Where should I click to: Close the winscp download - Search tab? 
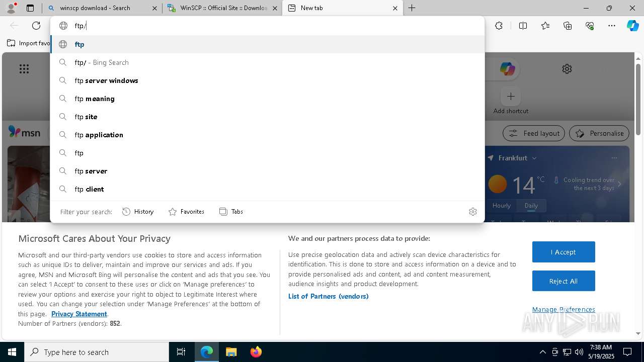point(154,8)
